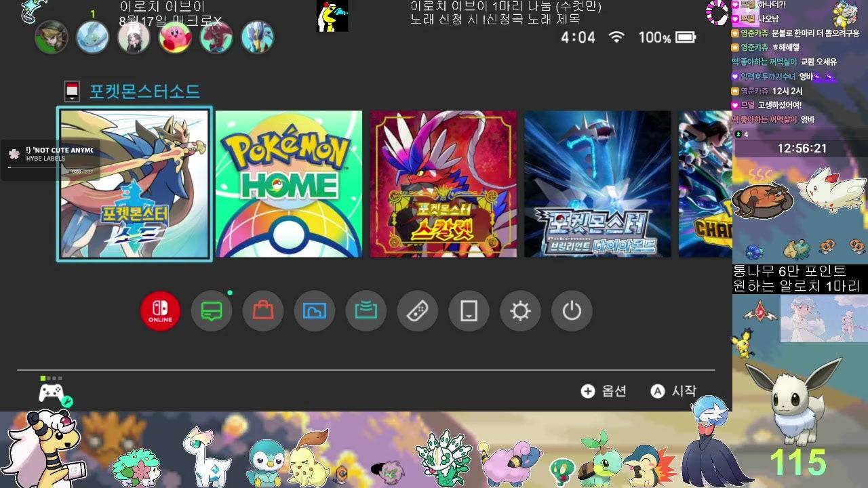Image resolution: width=868 pixels, height=488 pixels.
Task: Open the teal GameShare icon
Action: 366,311
